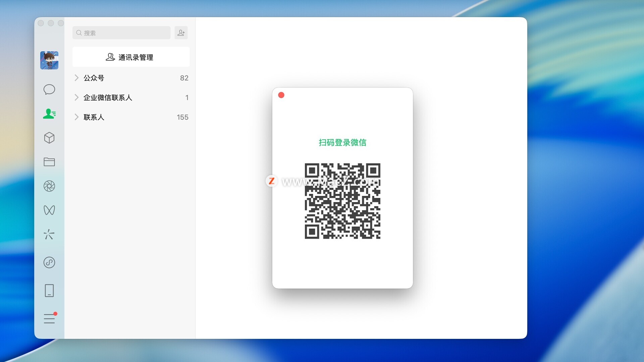The height and width of the screenshot is (362, 644).
Task: Select the 联系人 row label
Action: [x=94, y=117]
